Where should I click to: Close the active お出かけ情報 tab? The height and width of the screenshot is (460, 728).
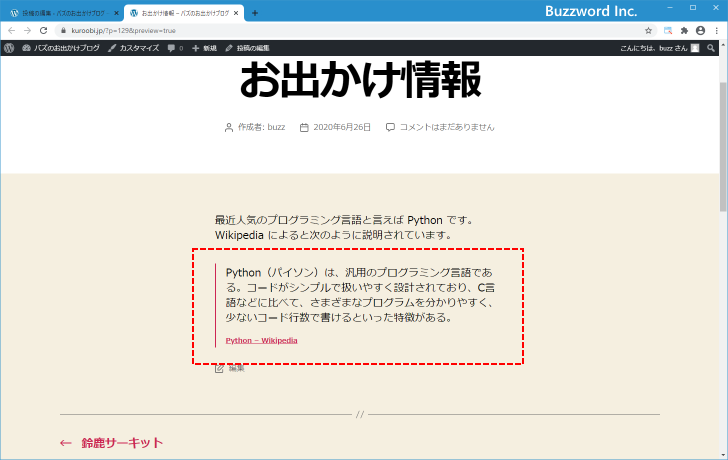[x=235, y=13]
